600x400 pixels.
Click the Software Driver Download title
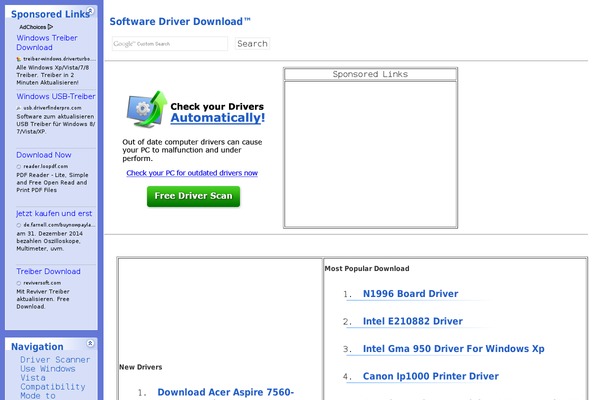coord(180,21)
